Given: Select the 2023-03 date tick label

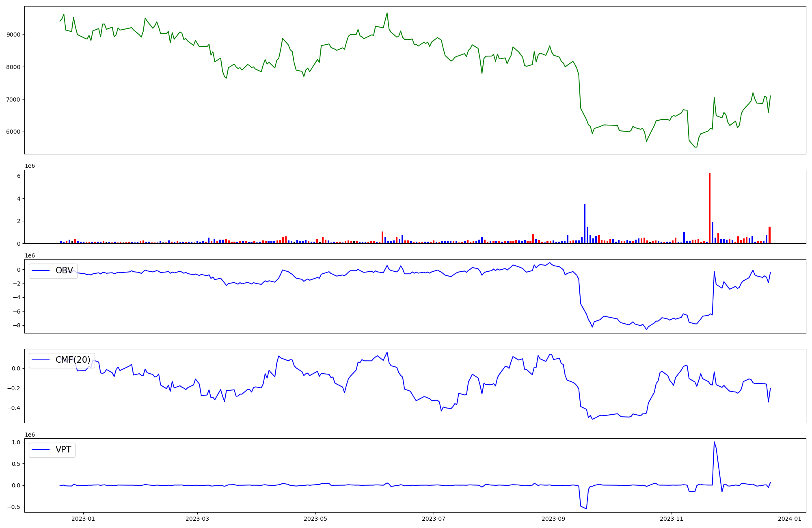Looking at the screenshot, I should [x=197, y=519].
